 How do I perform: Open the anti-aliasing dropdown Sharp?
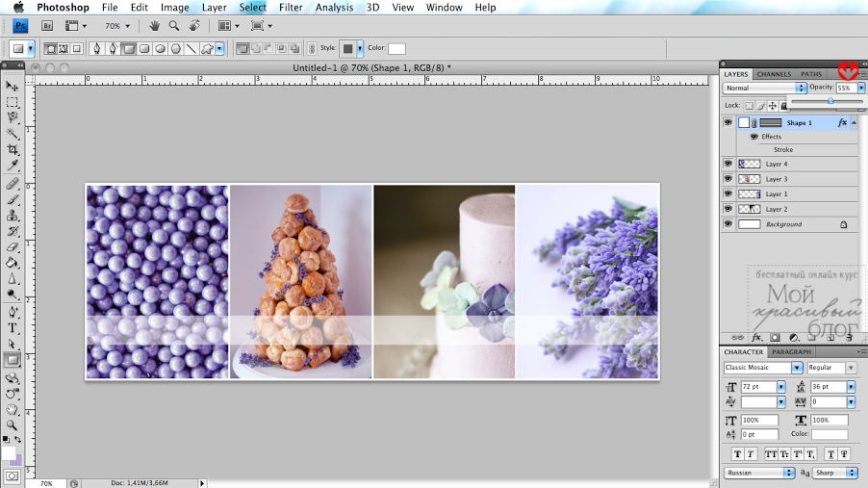[834, 473]
